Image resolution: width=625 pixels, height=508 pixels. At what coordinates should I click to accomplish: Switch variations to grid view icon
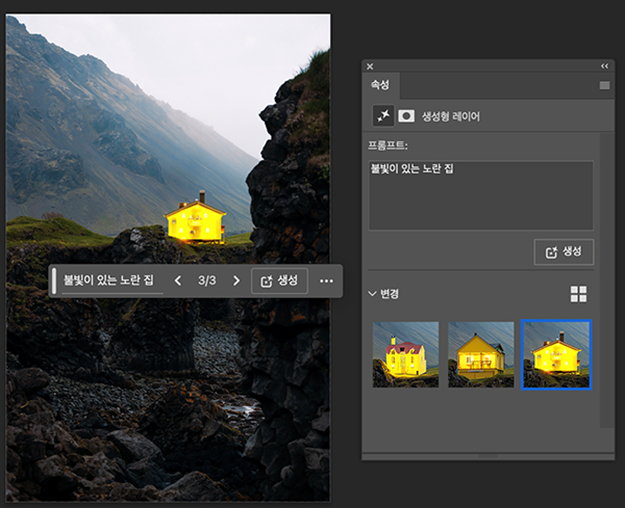tap(578, 294)
